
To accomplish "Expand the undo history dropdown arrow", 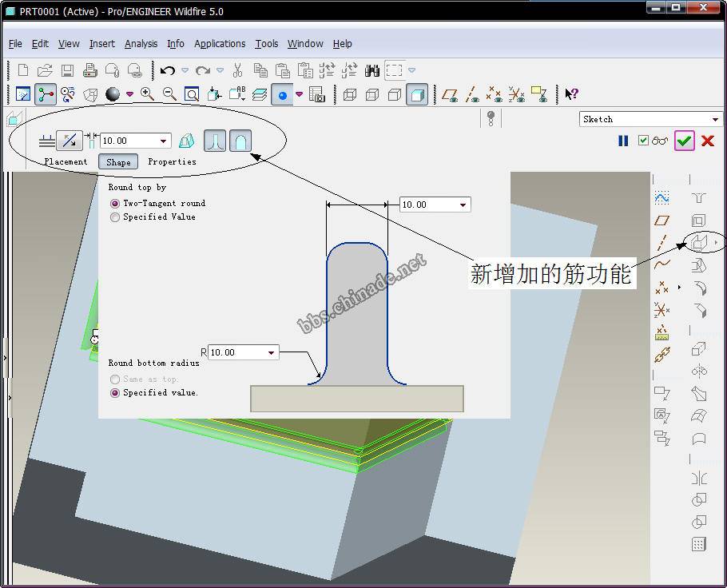I will click(x=185, y=70).
